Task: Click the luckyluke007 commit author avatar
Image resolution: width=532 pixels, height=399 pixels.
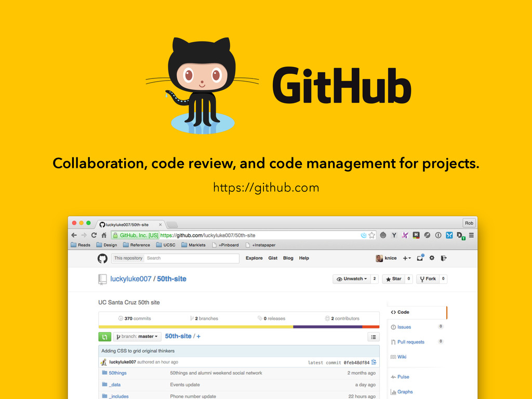Action: 103,362
